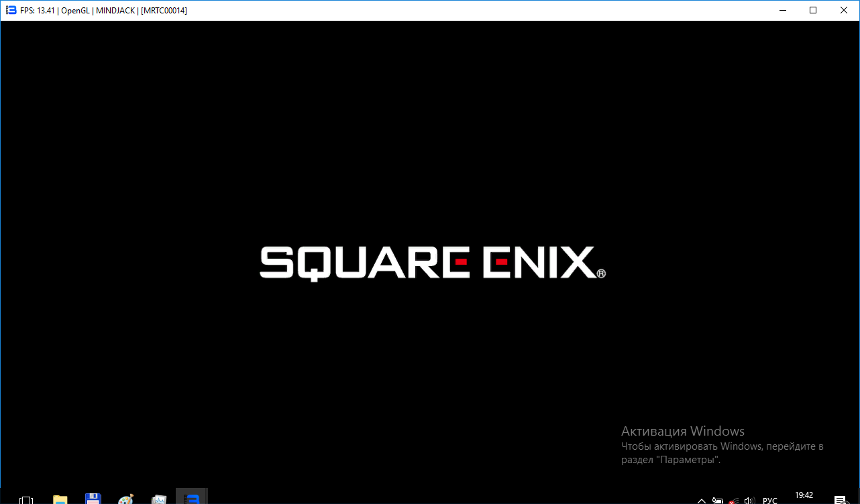
Task: Expand hidden system tray icons chevron
Action: tap(702, 500)
